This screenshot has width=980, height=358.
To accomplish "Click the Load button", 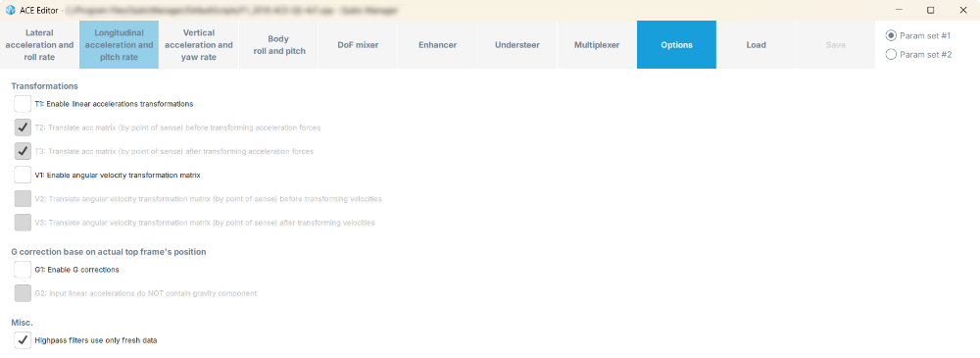I will pos(757,44).
